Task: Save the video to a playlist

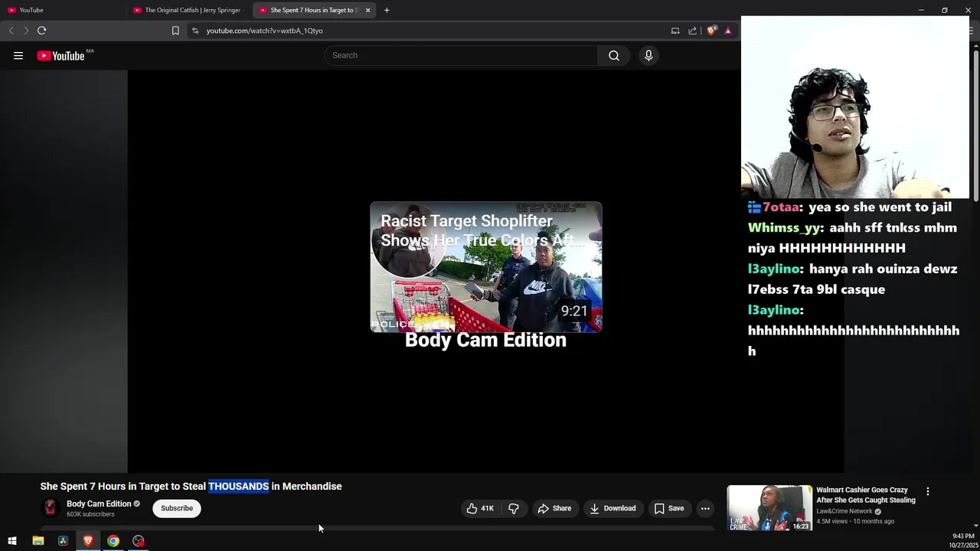Action: (x=669, y=508)
